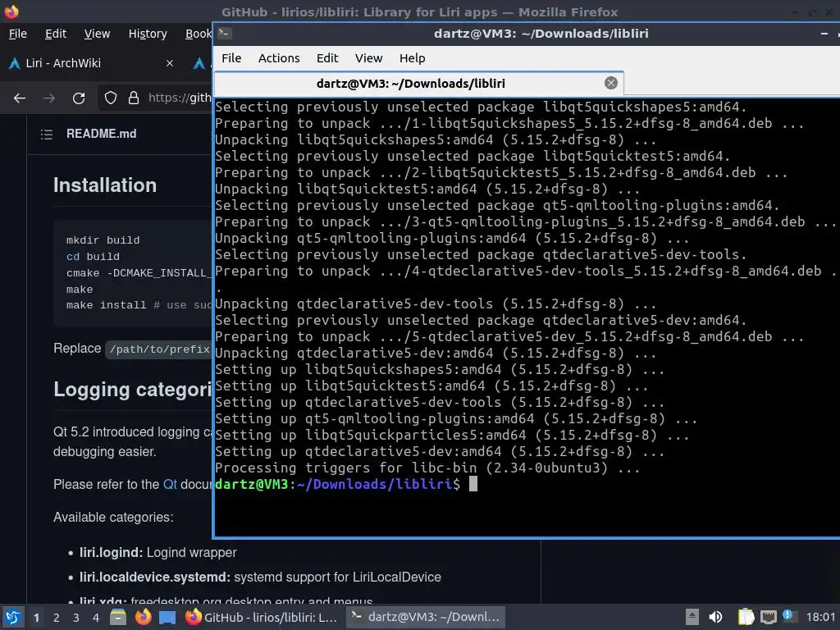Image resolution: width=840 pixels, height=630 pixels.
Task: Click the liri.localdevice.systemd list item
Action: point(260,577)
